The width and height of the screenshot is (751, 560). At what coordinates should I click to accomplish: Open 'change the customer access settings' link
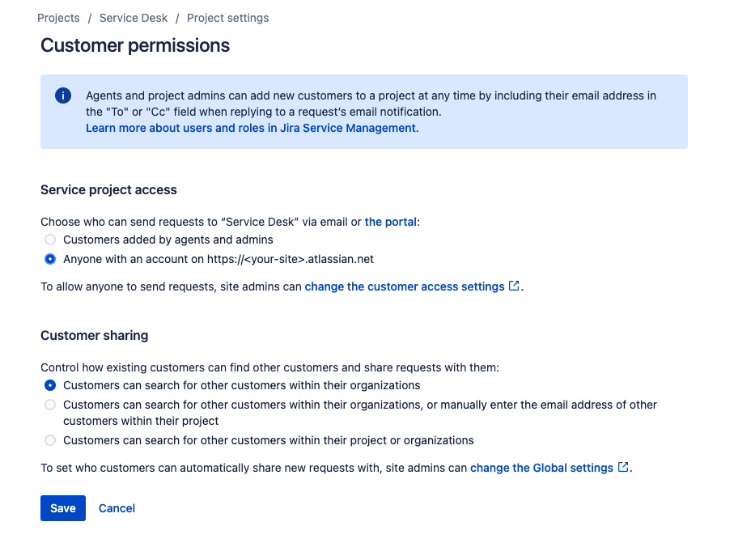click(x=405, y=286)
